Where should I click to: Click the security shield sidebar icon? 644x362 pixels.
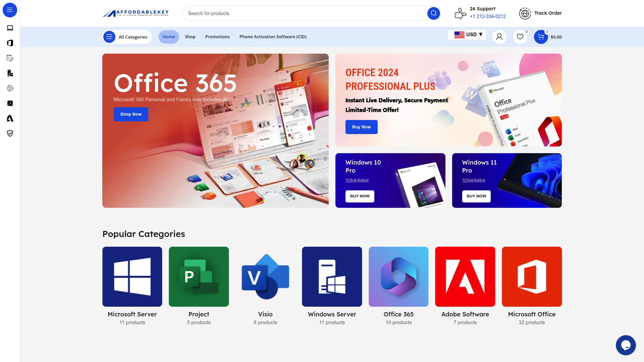(x=10, y=133)
